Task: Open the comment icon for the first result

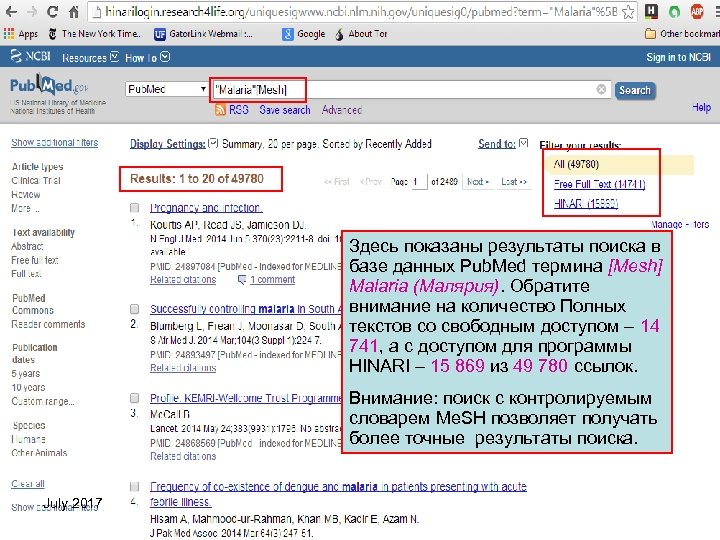Action: [242, 280]
